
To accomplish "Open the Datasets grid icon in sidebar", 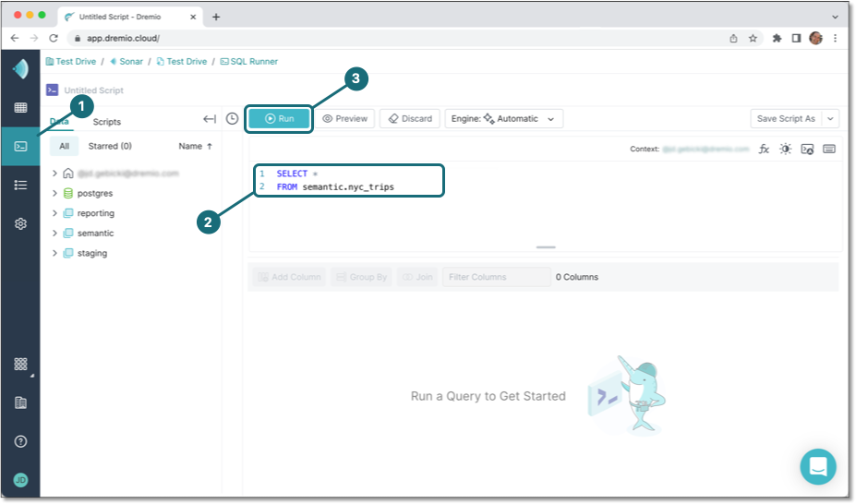I will (20, 107).
